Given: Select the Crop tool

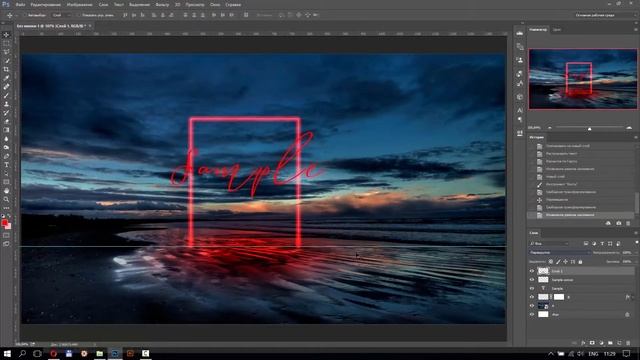Looking at the screenshot, I should (x=6, y=69).
